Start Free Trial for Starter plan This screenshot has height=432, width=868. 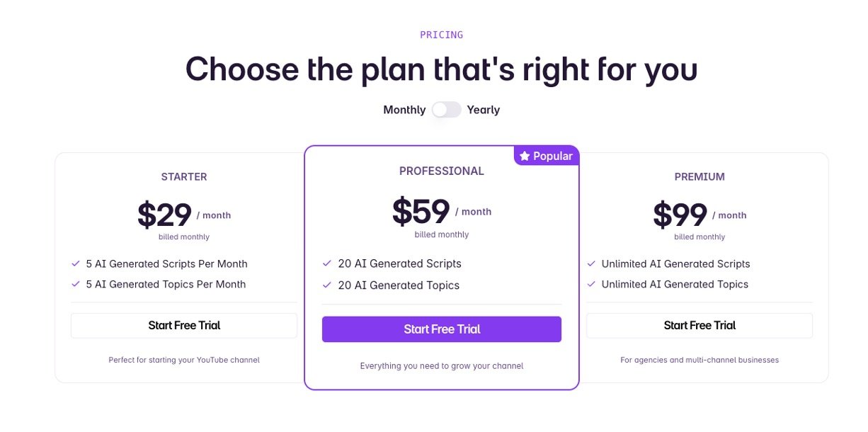tap(184, 326)
